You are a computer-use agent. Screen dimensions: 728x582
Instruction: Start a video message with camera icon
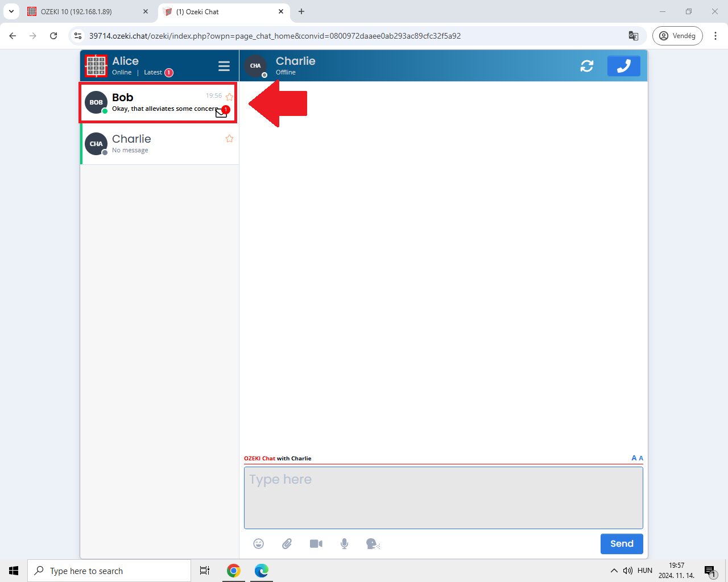pyautogui.click(x=316, y=544)
